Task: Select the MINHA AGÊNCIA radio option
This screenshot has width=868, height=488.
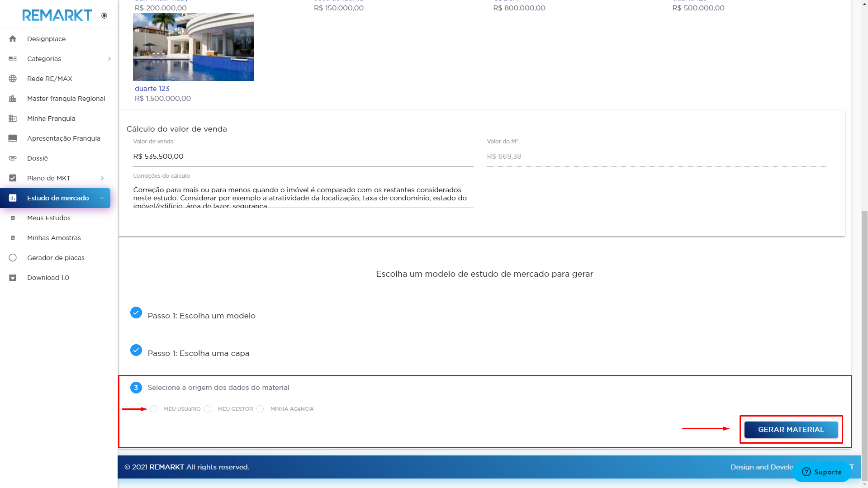Action: pyautogui.click(x=260, y=409)
